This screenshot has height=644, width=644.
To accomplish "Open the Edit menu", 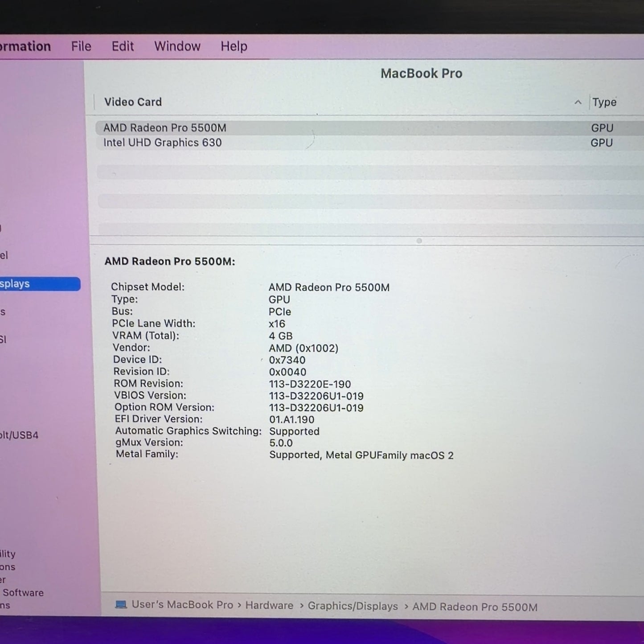I will pyautogui.click(x=123, y=46).
